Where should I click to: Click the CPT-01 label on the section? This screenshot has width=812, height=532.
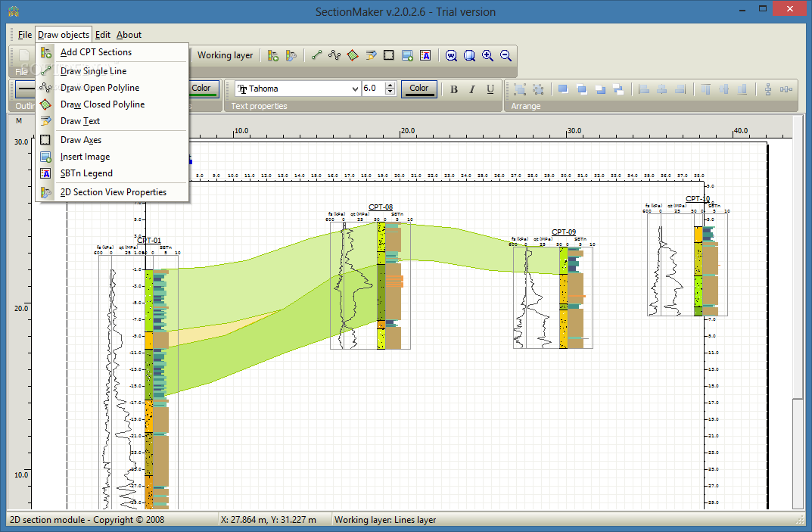point(148,241)
